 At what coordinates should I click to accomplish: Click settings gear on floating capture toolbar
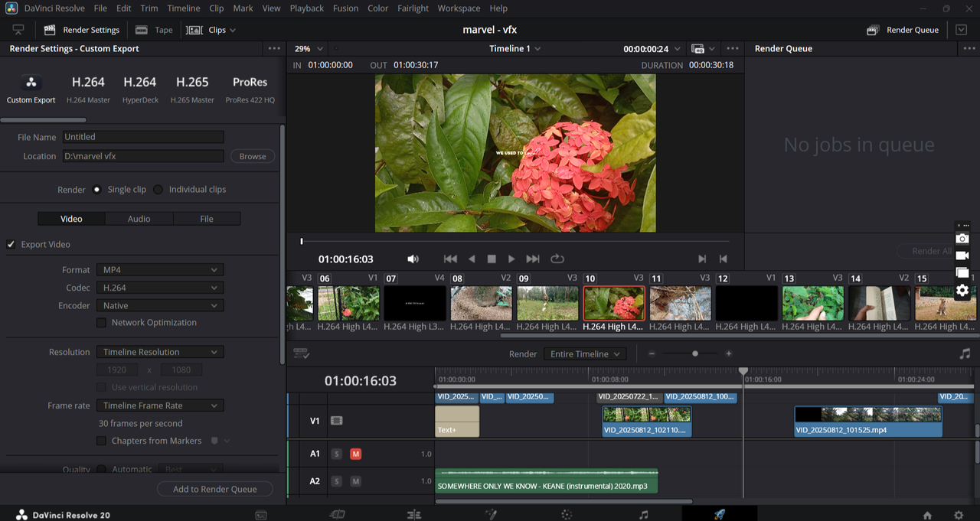pos(962,290)
